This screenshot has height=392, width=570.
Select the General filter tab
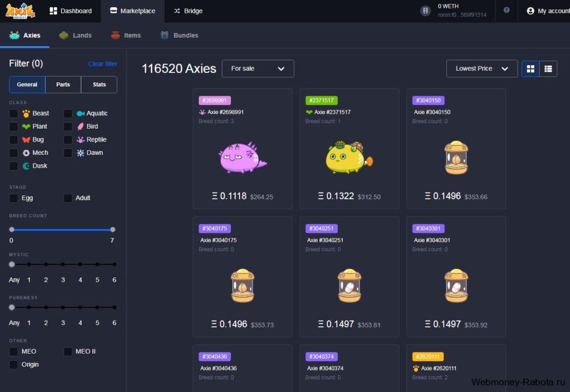(x=27, y=85)
